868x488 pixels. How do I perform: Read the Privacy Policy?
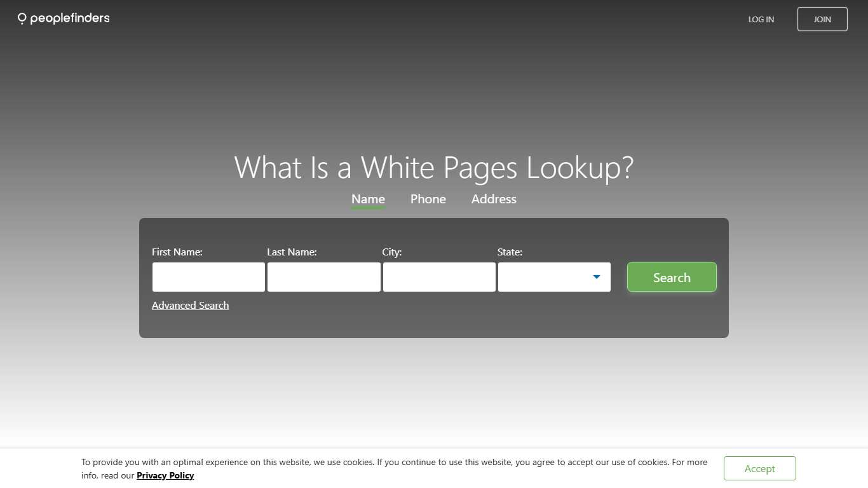[165, 475]
